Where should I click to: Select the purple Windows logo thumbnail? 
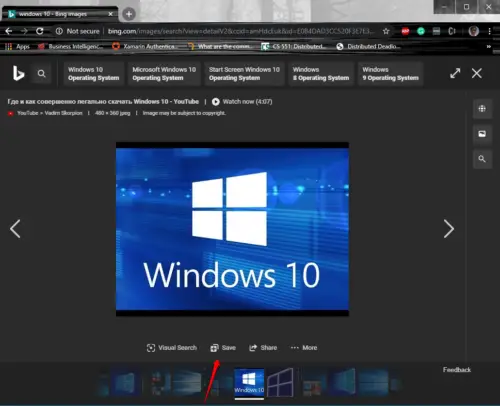click(281, 383)
